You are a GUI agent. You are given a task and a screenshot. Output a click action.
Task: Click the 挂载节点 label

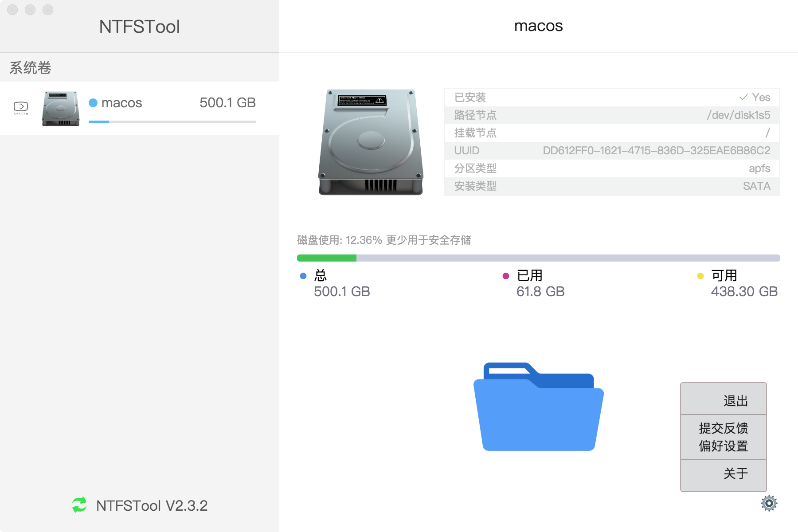point(475,133)
